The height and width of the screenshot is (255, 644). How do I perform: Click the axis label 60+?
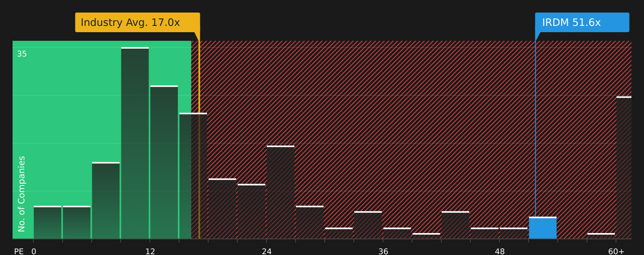(x=616, y=251)
